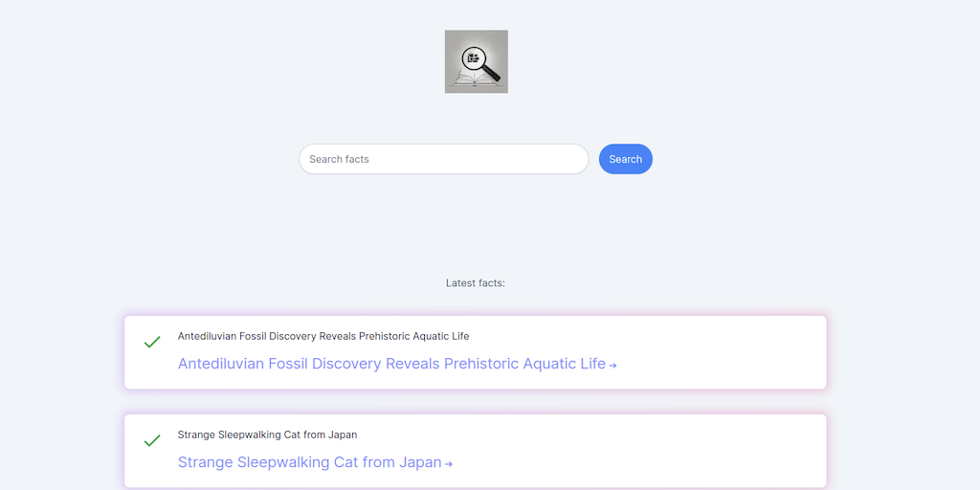Image resolution: width=980 pixels, height=490 pixels.
Task: Click green checkmark on Antediluvian Fossil card
Action: tap(152, 342)
